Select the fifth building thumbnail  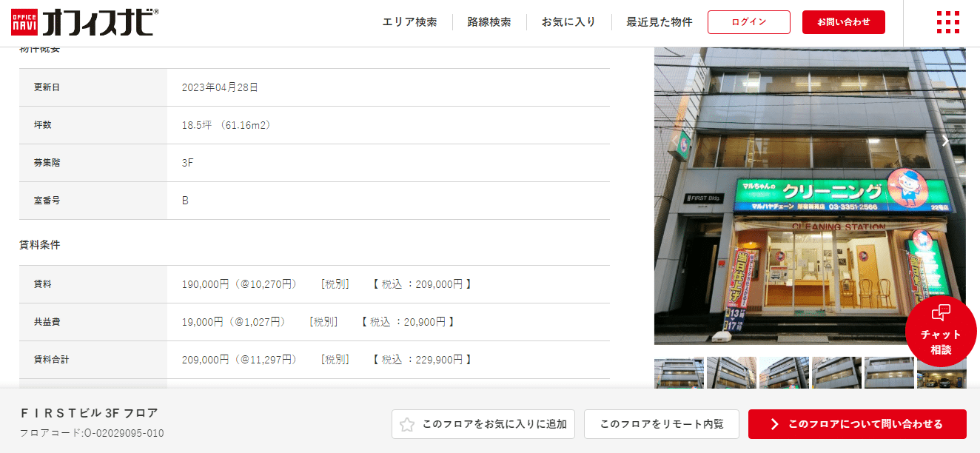(x=889, y=372)
